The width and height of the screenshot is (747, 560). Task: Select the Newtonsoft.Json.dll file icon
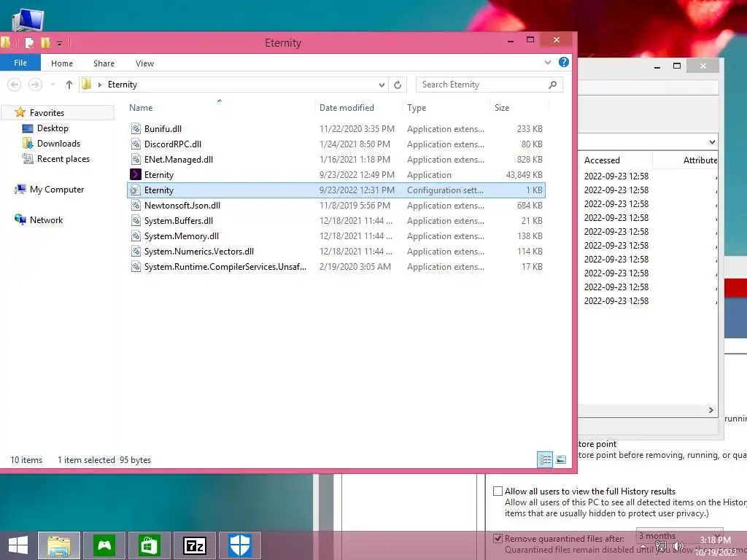click(x=136, y=205)
